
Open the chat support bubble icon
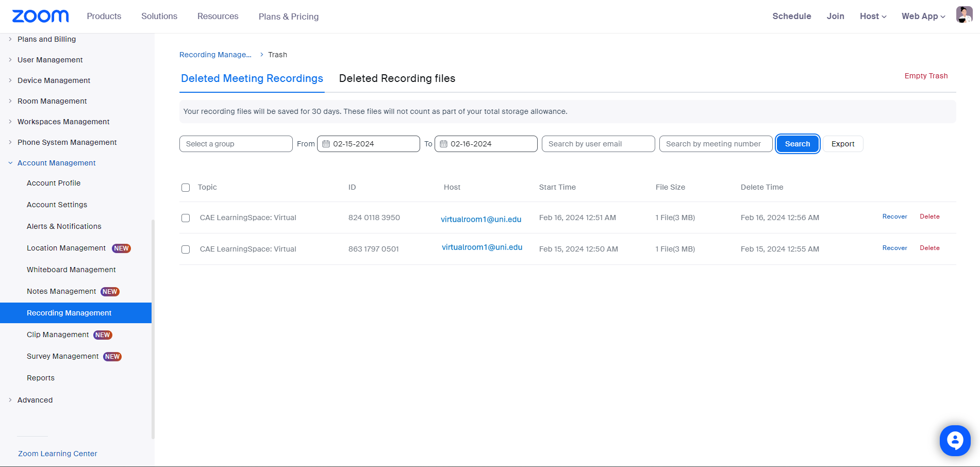[x=955, y=441]
